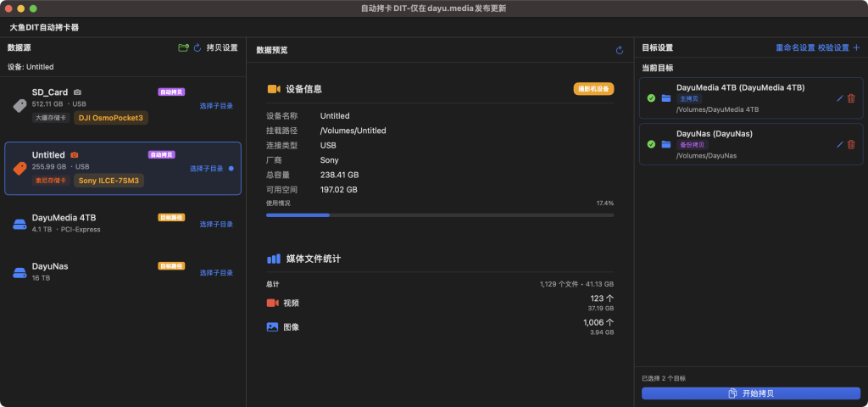
Task: Choose subdirectory for DayuMedia 4TB source
Action: click(216, 225)
